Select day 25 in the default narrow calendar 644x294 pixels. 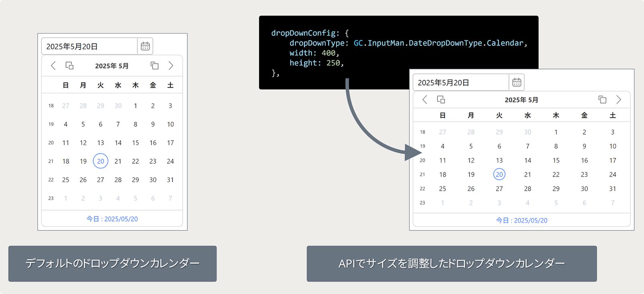click(66, 180)
